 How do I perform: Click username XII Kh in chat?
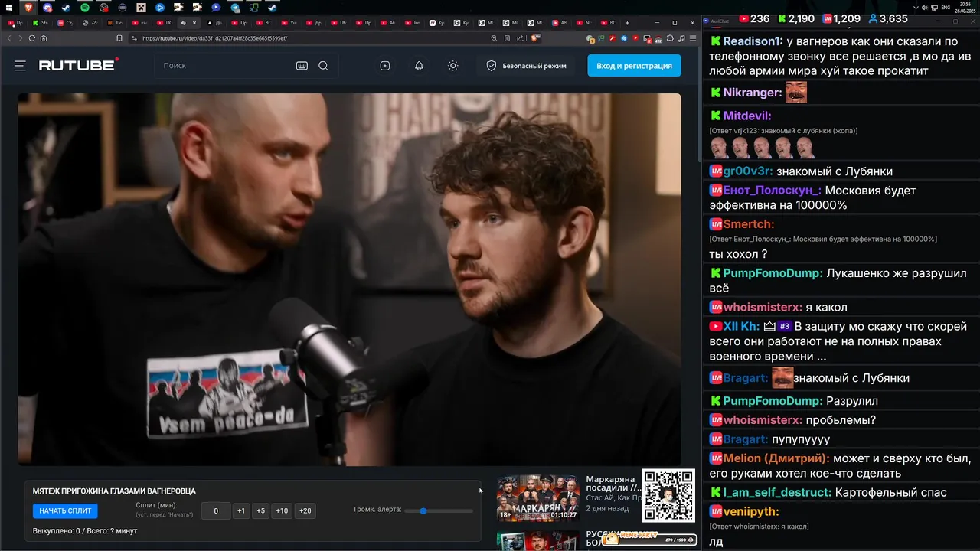coord(740,327)
